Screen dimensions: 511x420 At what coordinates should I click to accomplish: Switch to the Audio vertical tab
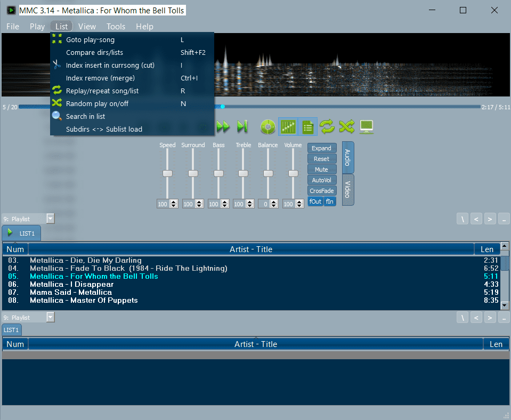348,158
